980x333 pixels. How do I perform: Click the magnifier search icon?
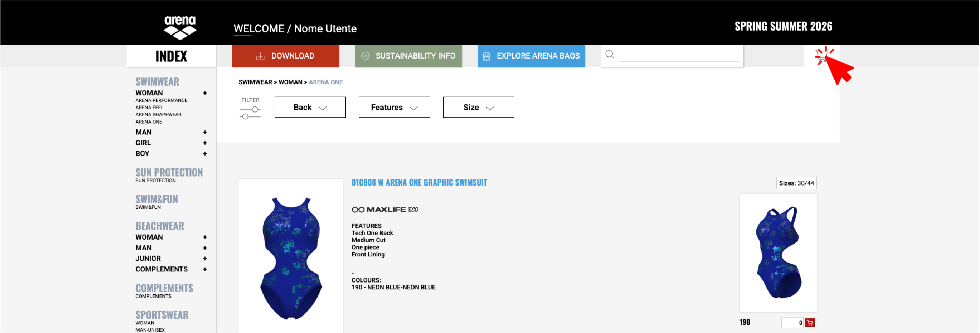pyautogui.click(x=609, y=54)
